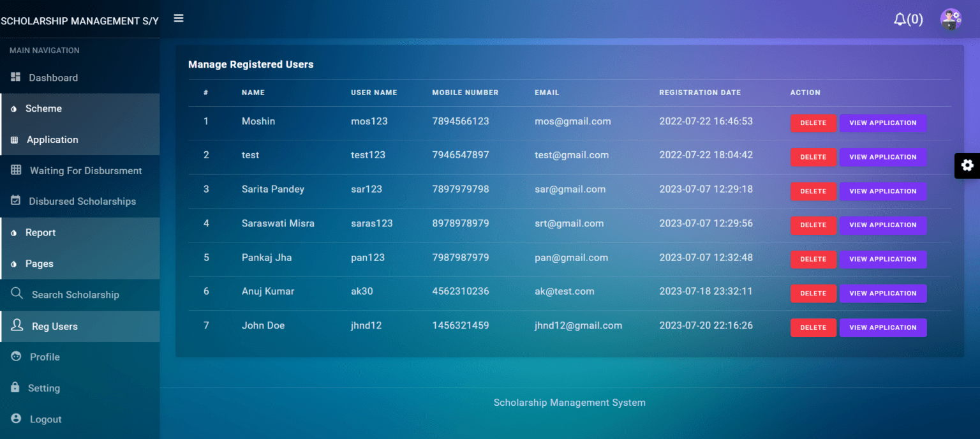Click the Waiting For Disbursment table icon
The image size is (980, 439).
click(16, 170)
